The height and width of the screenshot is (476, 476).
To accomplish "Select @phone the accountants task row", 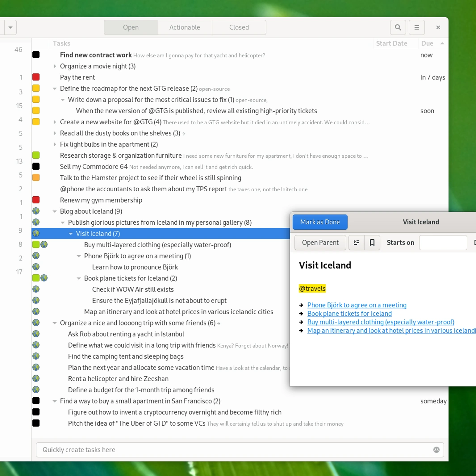I will point(240,189).
